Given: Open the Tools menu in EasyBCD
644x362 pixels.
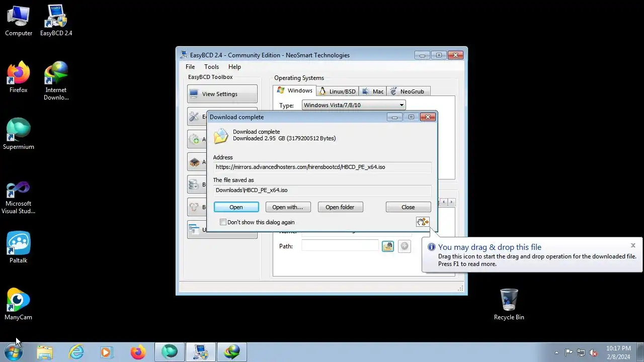Looking at the screenshot, I should pyautogui.click(x=211, y=67).
